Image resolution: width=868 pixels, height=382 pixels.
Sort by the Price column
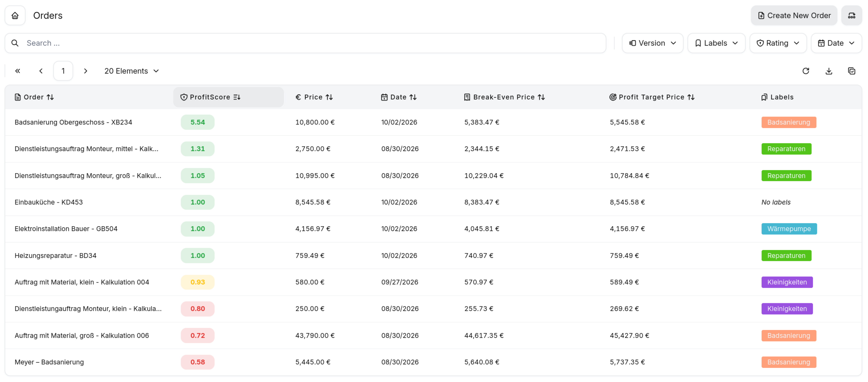pyautogui.click(x=314, y=97)
